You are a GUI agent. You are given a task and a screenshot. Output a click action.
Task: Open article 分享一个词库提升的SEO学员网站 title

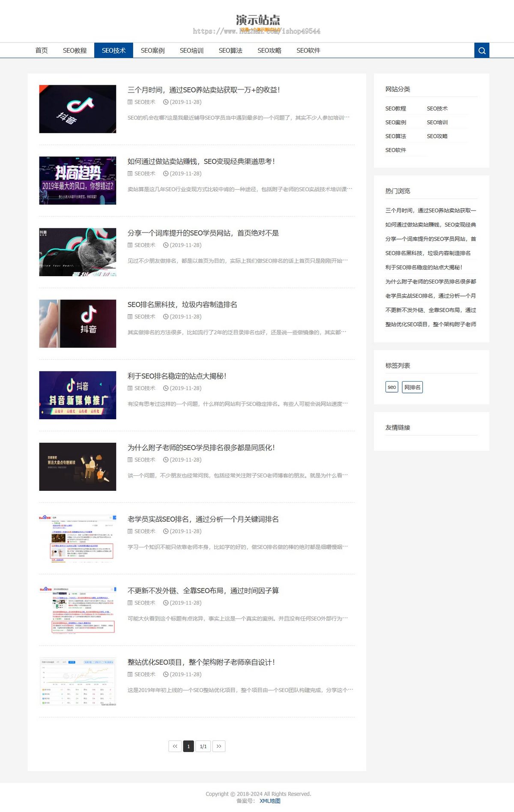[203, 233]
